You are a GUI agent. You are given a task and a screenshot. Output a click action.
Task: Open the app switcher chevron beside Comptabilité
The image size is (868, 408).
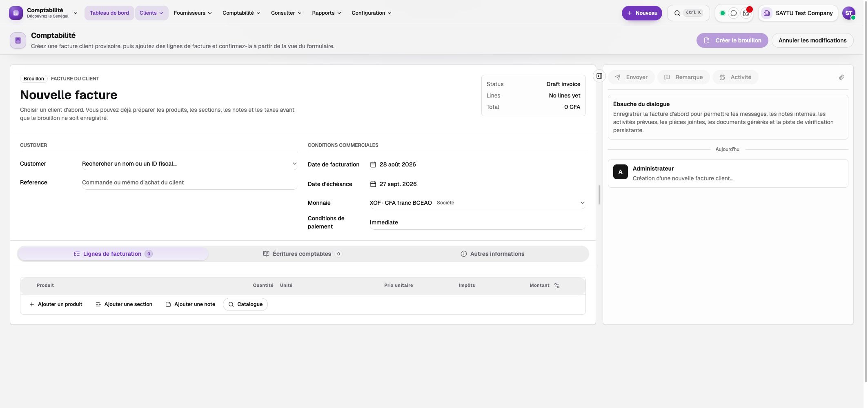click(76, 13)
